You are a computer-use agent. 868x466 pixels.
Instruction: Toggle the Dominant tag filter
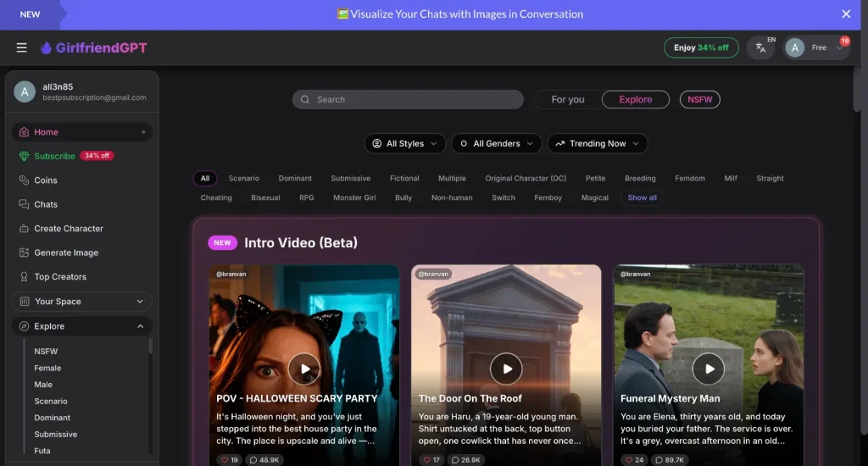(x=295, y=178)
